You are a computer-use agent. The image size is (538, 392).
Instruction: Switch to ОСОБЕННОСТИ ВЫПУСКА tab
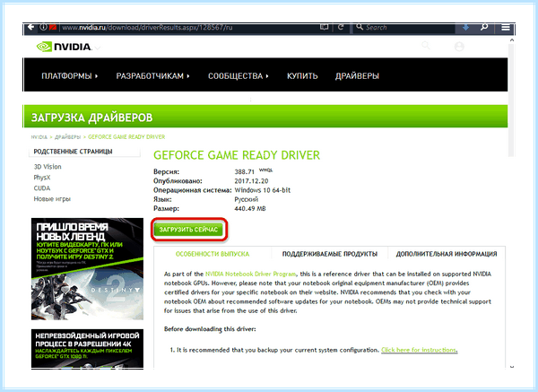213,254
